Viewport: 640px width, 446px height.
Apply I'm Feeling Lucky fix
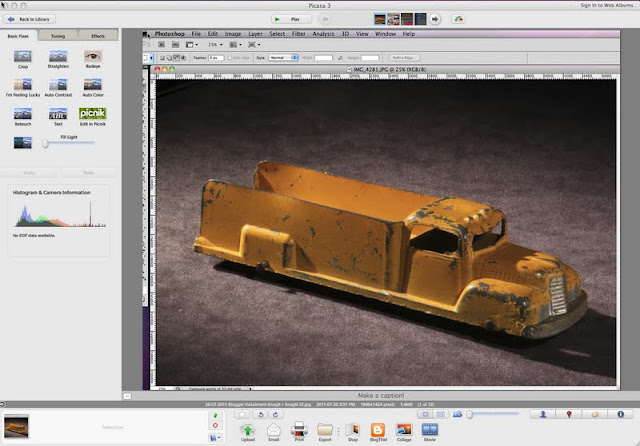coord(23,86)
